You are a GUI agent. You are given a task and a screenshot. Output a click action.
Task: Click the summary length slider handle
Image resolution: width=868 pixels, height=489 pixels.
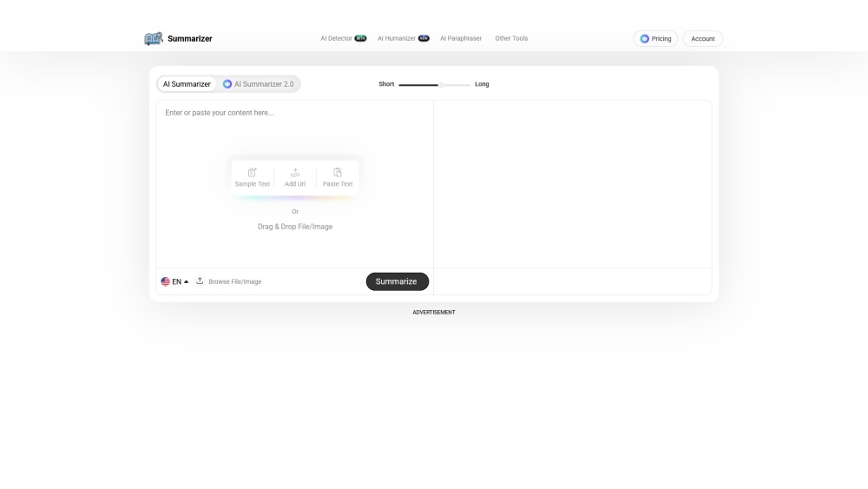(442, 84)
